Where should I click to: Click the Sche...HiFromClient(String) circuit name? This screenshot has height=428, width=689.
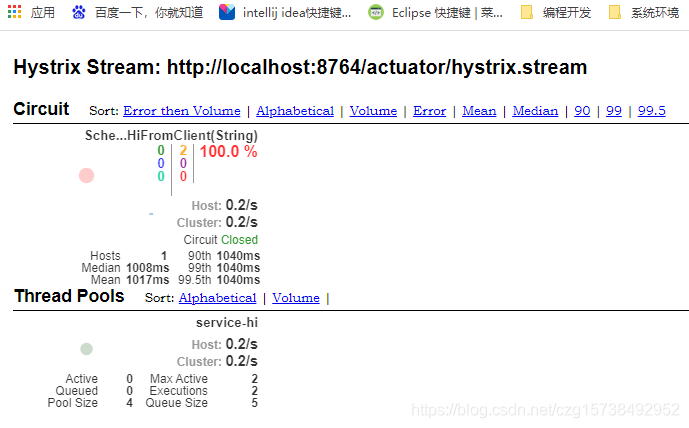(171, 135)
